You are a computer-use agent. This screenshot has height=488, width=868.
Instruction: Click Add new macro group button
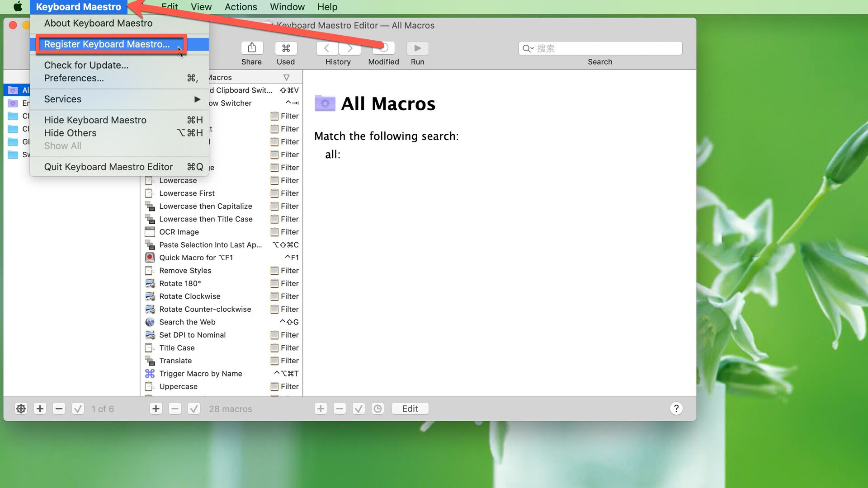click(x=39, y=409)
